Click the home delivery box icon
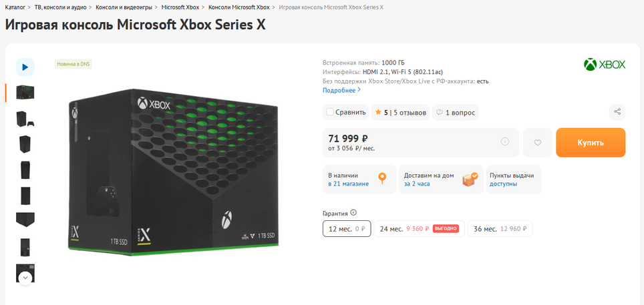644x305 pixels. [x=470, y=179]
